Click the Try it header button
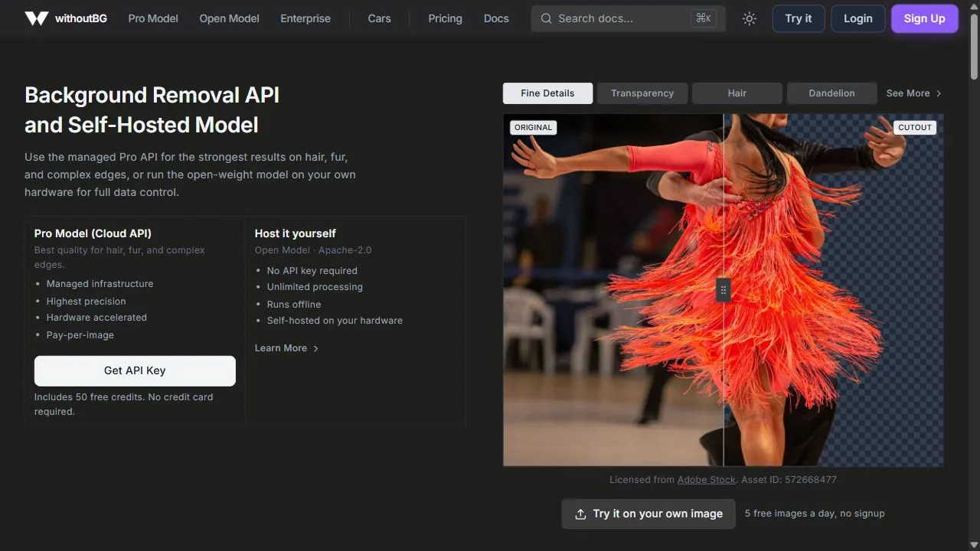 798,18
